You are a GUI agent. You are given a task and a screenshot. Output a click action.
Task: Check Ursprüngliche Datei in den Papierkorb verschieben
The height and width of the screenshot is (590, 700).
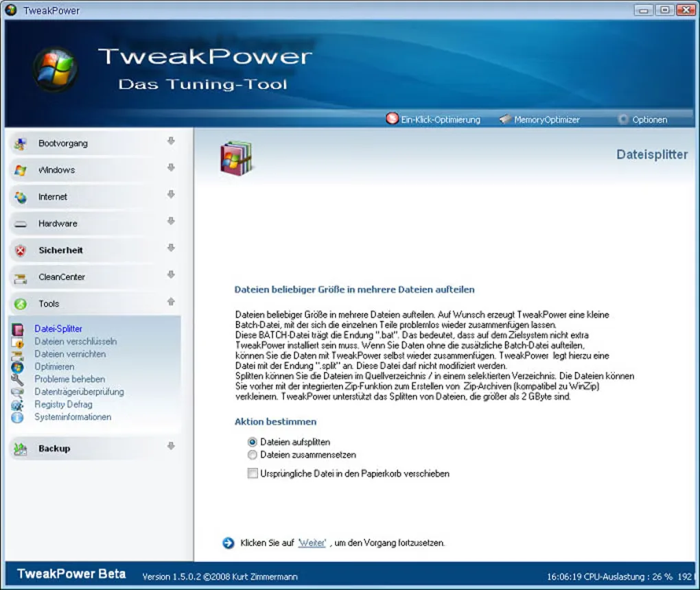click(x=253, y=473)
